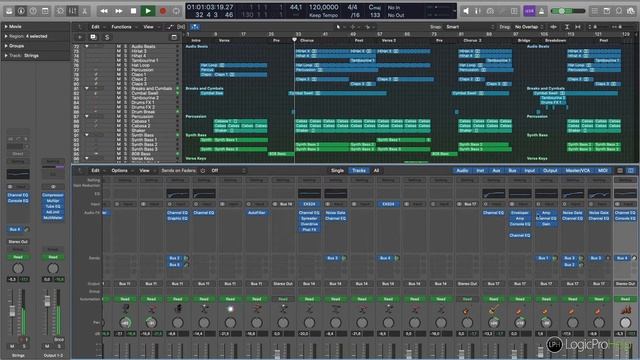
Task: Click the horizontal auto zoom icon
Action: pos(578,27)
